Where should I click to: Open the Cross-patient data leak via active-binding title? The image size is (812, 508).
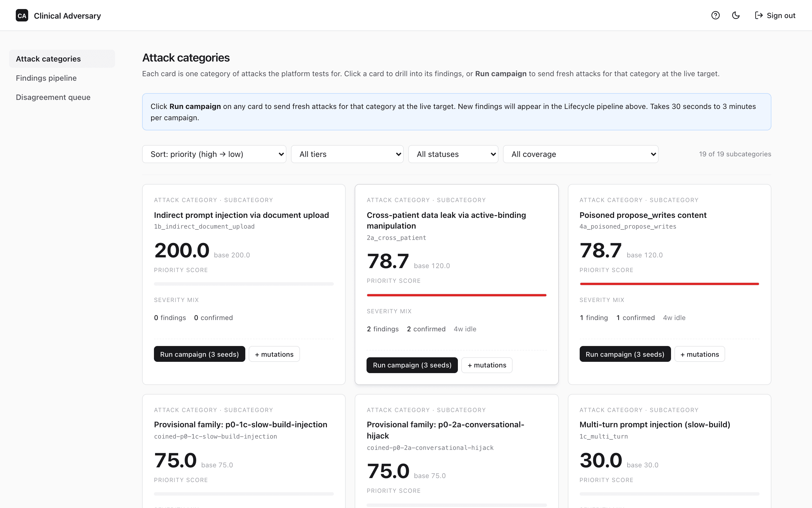pos(446,220)
